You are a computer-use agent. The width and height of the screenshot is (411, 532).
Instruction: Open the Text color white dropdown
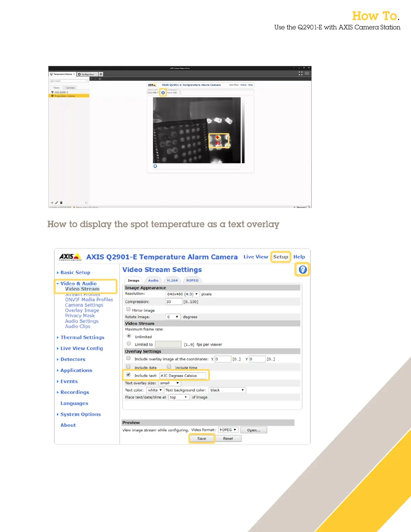tap(155, 390)
